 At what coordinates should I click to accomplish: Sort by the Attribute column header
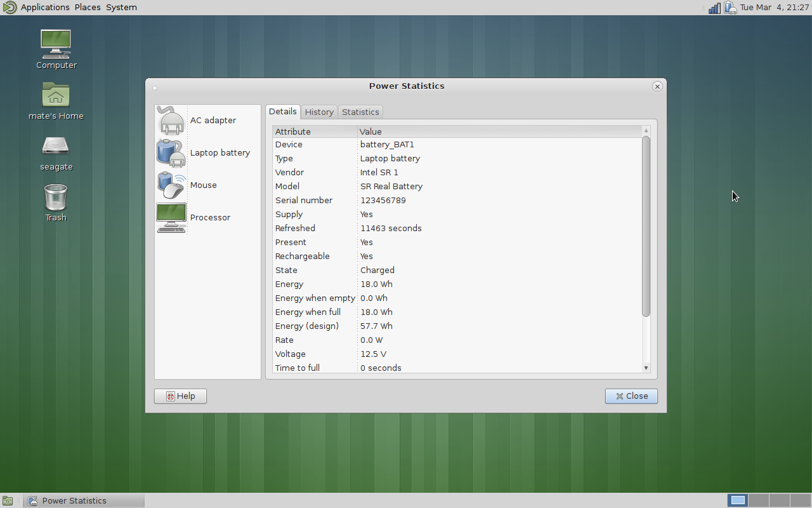tap(315, 131)
